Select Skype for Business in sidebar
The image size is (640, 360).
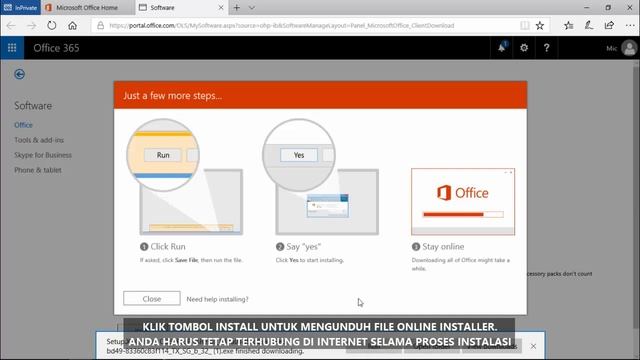coord(43,155)
